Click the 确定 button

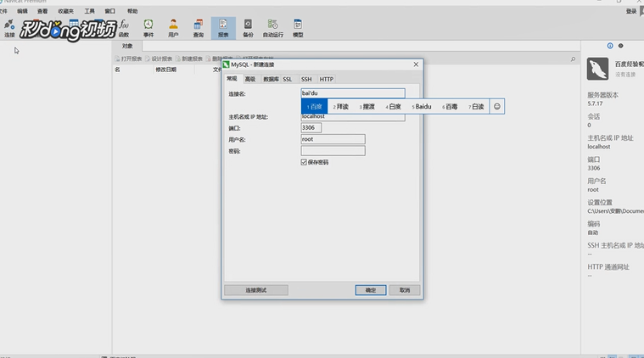click(371, 290)
